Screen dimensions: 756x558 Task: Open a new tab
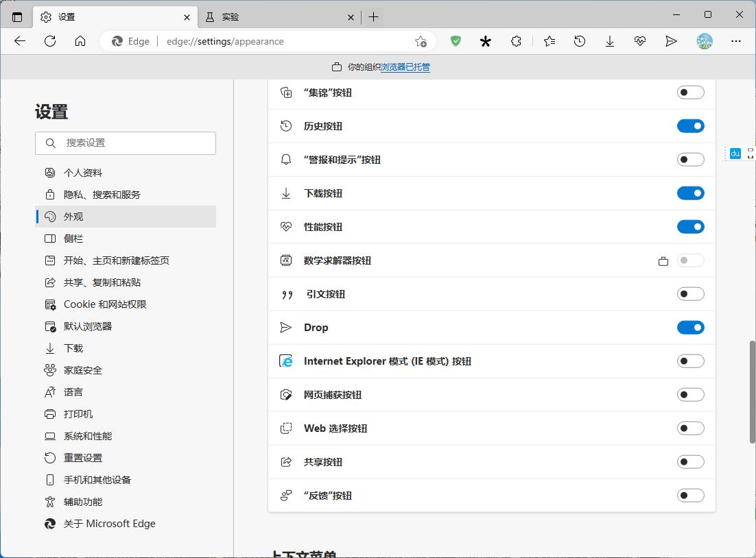pos(374,17)
